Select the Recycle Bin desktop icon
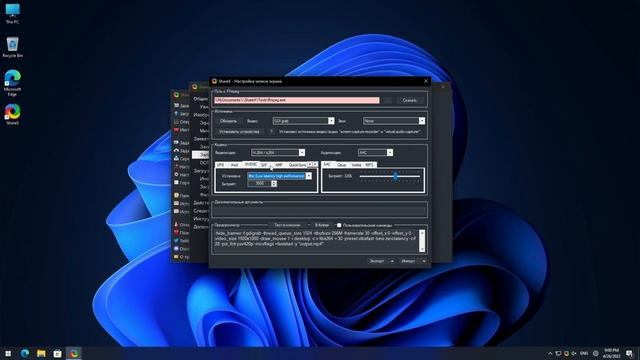Screen dimensions: 640x360 coord(12,47)
